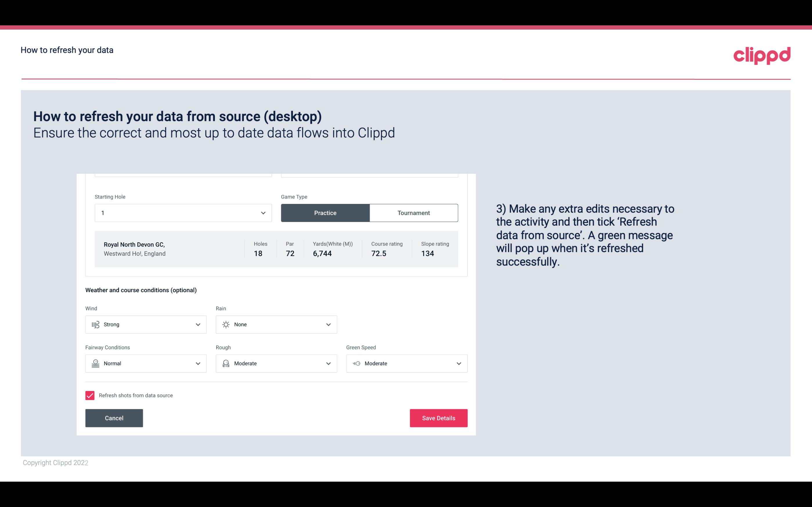Image resolution: width=812 pixels, height=507 pixels.
Task: Select Practice game type tab
Action: pos(325,213)
